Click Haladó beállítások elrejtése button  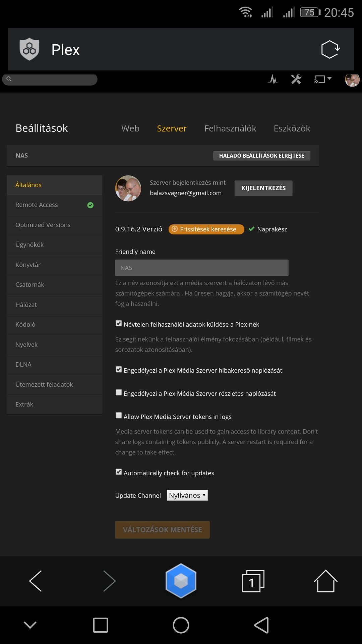pyautogui.click(x=262, y=156)
